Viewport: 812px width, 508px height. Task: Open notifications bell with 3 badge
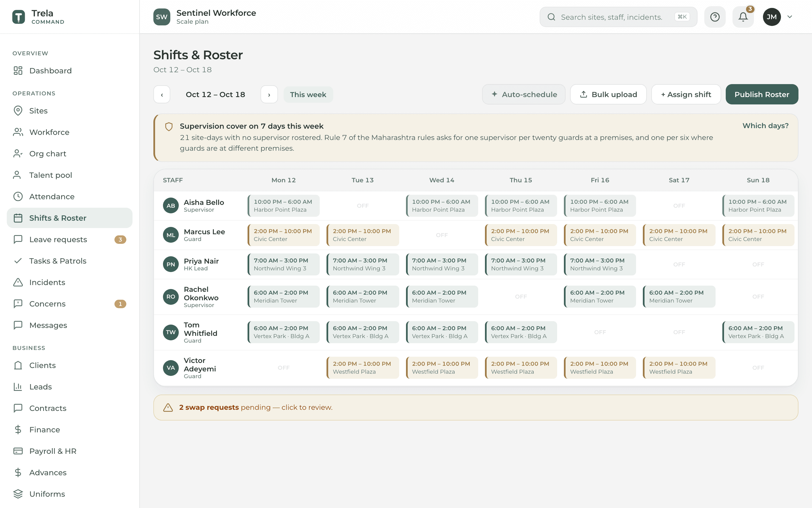pyautogui.click(x=743, y=17)
